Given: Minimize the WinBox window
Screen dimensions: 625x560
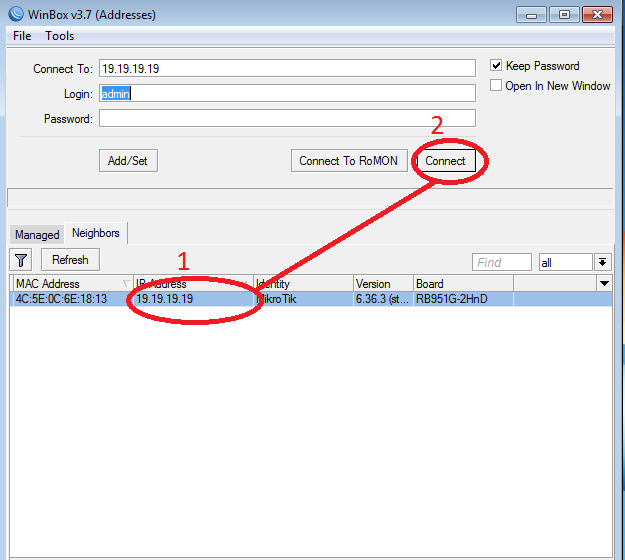Looking at the screenshot, I should click(531, 15).
